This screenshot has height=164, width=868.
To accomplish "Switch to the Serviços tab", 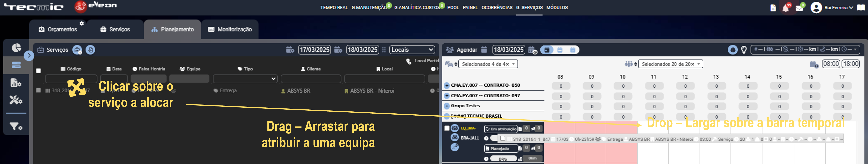I will point(115,29).
